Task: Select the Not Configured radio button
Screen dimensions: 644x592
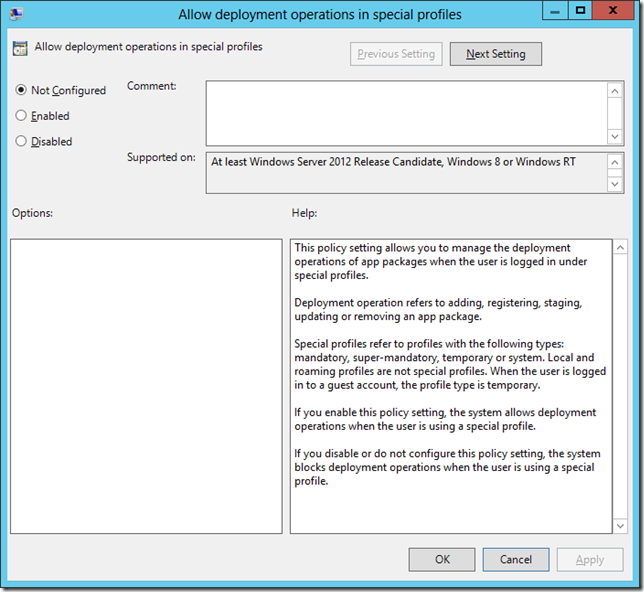Action: coord(22,90)
